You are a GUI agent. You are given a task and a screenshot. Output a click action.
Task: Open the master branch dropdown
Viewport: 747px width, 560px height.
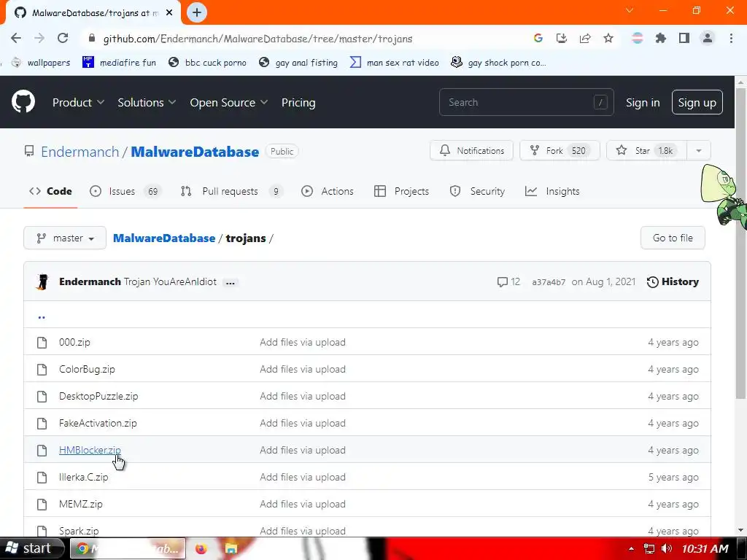pyautogui.click(x=65, y=238)
